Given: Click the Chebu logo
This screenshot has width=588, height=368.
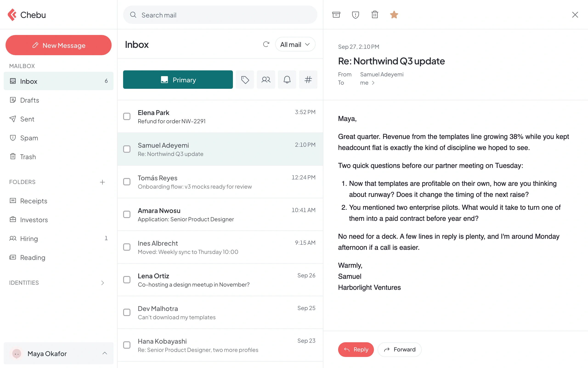Looking at the screenshot, I should [x=26, y=15].
